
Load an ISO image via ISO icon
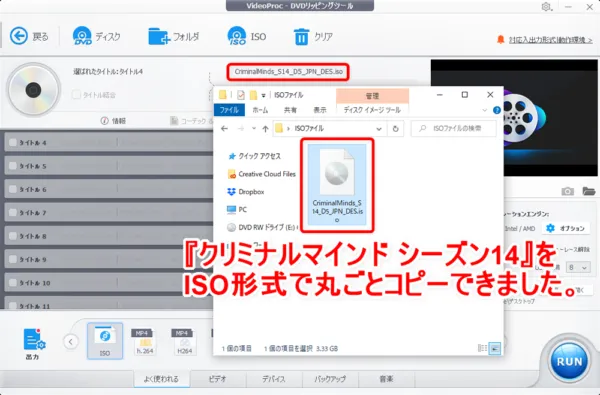[x=236, y=36]
